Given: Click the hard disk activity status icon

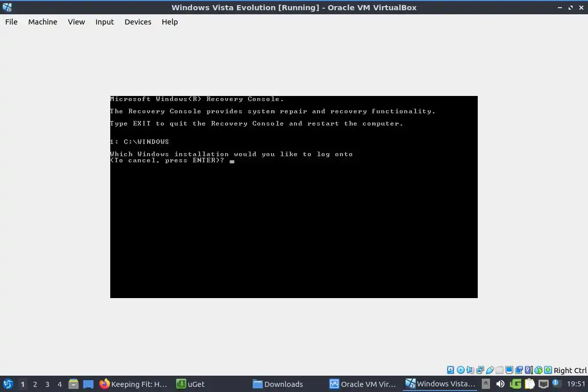Looking at the screenshot, I should pyautogui.click(x=450, y=370).
